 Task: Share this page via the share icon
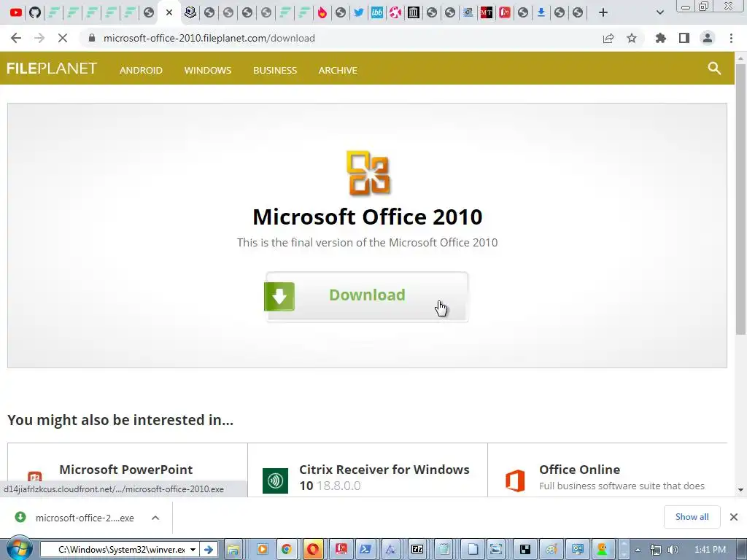coord(608,38)
